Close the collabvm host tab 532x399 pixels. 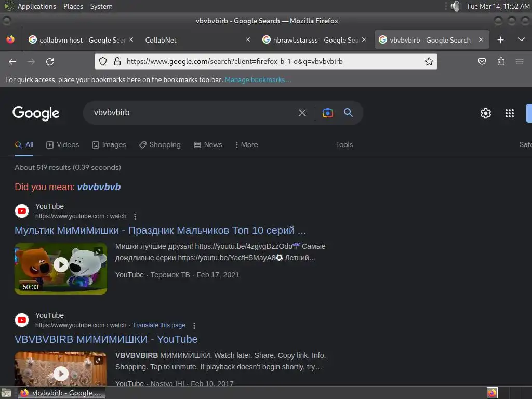(131, 39)
